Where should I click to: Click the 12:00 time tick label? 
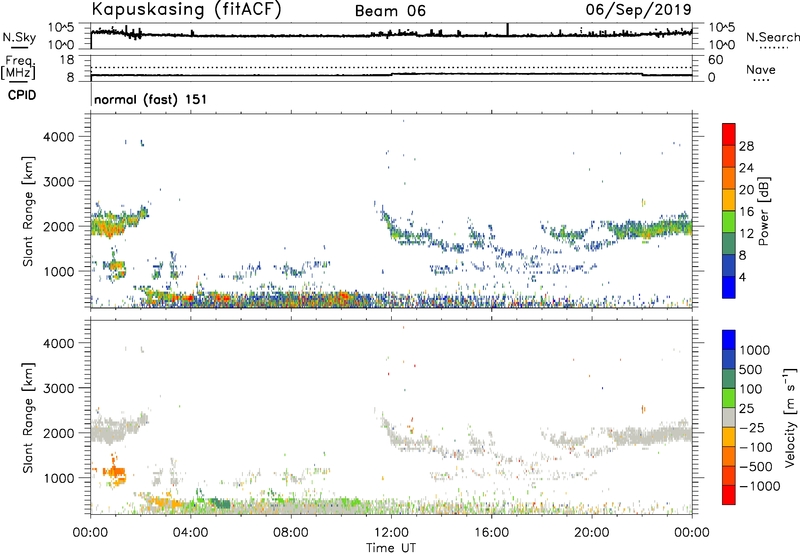[x=391, y=533]
